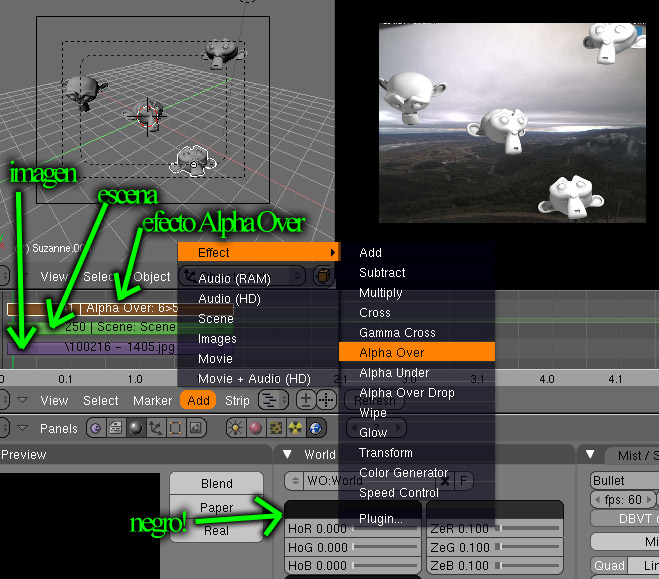Show World buttons via globe icon
The image size is (659, 579).
tap(315, 428)
